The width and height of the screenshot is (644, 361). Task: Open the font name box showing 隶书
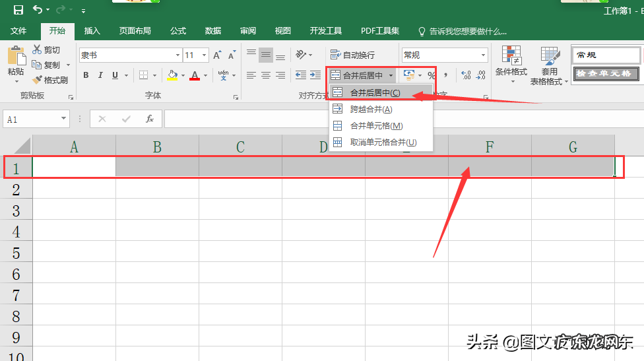coord(131,55)
